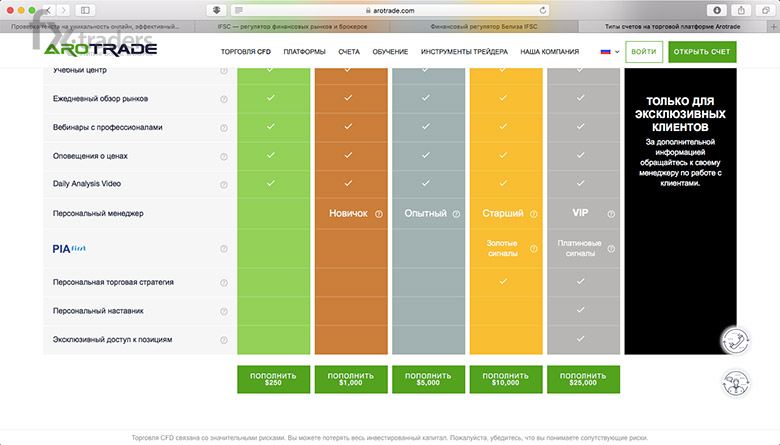
Task: Click Персональный менеджер row label
Action: click(x=98, y=213)
